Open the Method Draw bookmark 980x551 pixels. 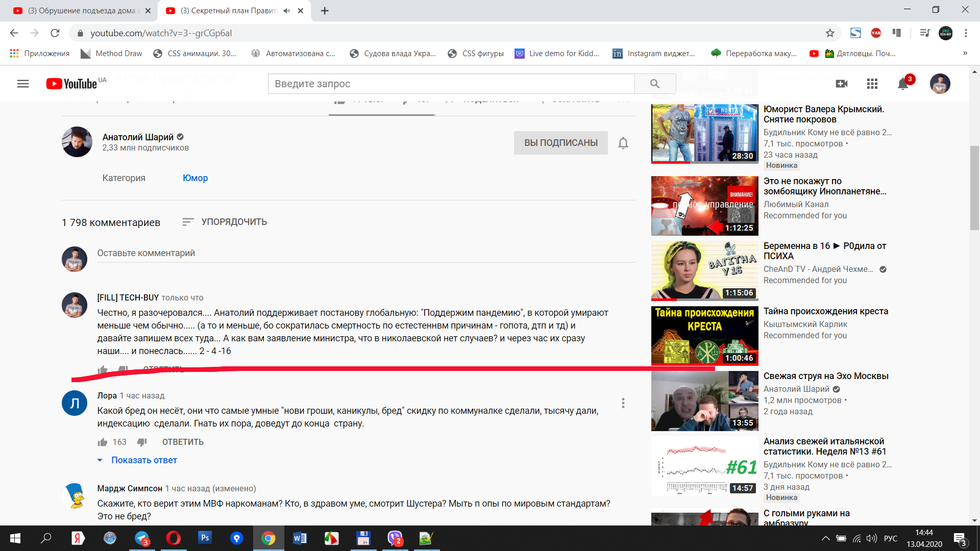[x=112, y=54]
